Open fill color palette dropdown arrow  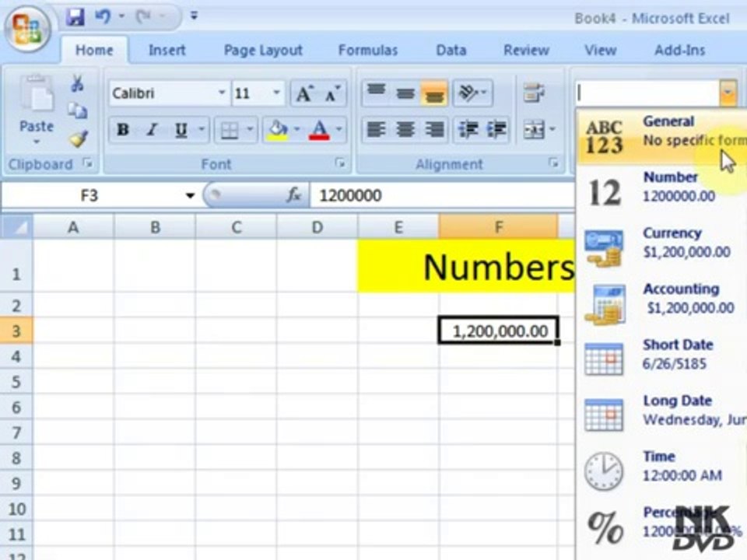tap(297, 129)
